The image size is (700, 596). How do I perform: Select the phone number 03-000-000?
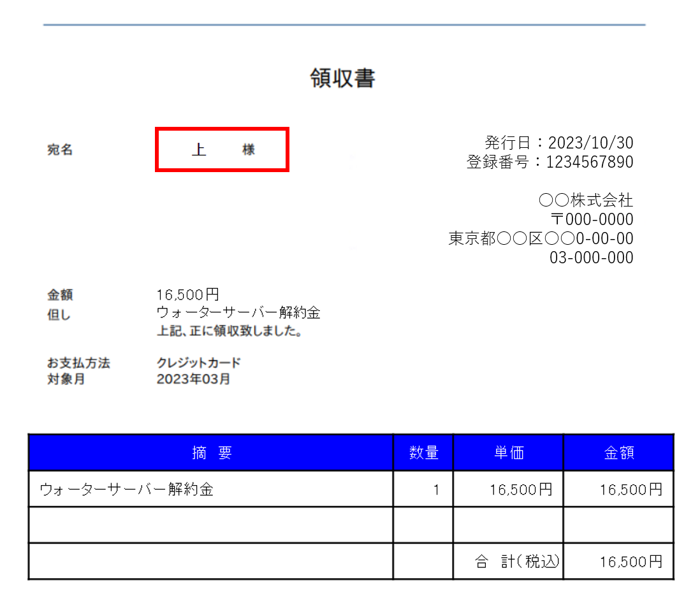point(592,258)
